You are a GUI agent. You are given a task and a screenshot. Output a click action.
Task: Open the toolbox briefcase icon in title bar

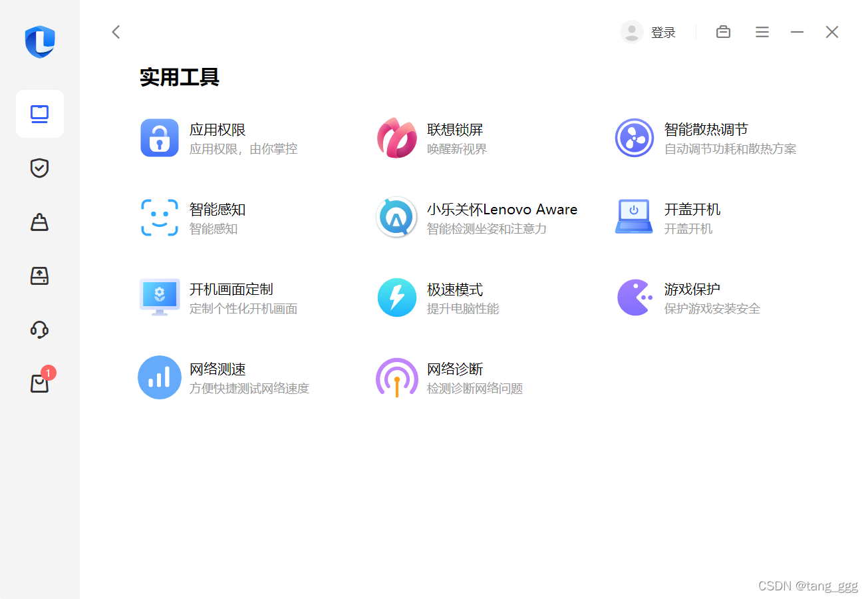(723, 32)
